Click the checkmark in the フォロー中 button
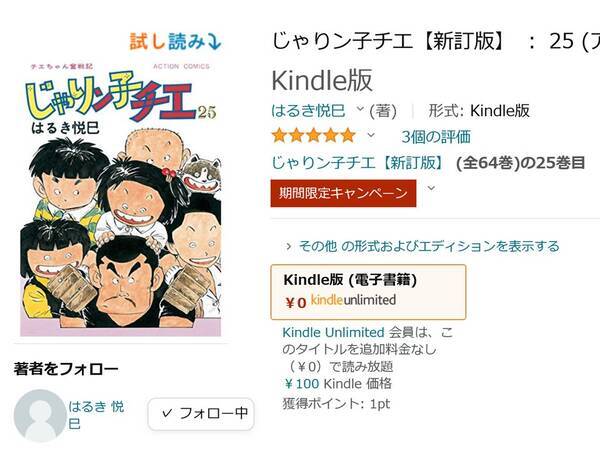This screenshot has height=451, width=600. click(167, 412)
